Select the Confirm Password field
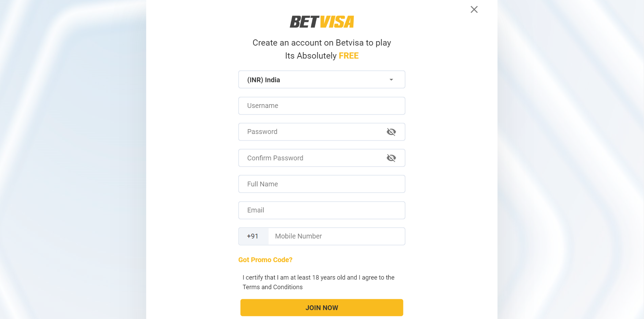644x319 pixels. (312, 158)
